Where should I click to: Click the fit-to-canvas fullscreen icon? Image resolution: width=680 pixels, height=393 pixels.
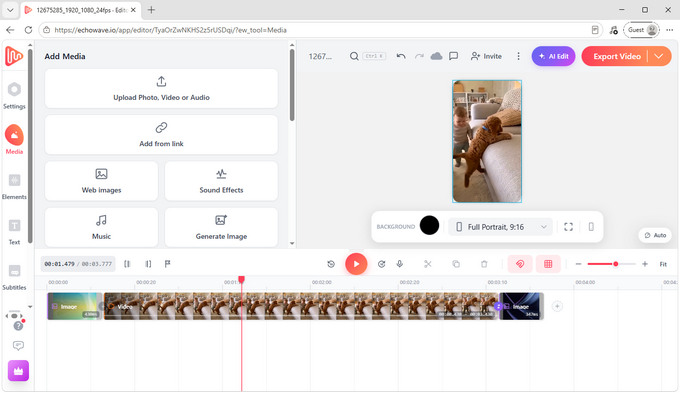[569, 227]
